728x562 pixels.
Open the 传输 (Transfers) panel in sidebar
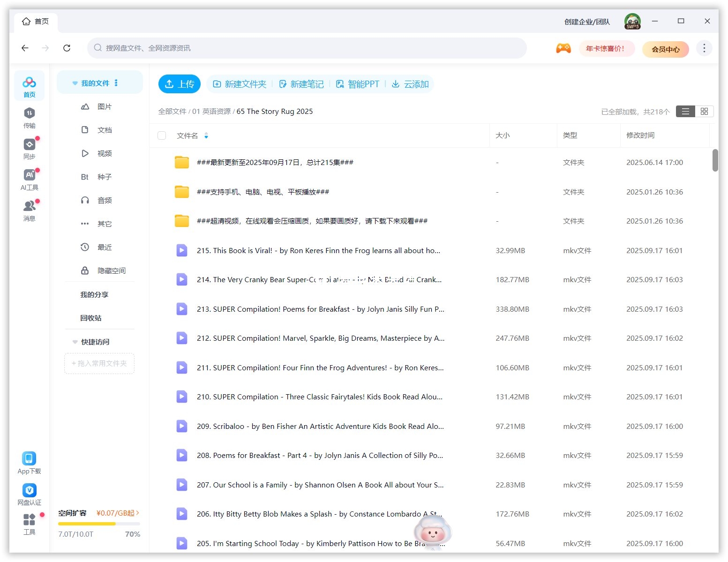29,117
